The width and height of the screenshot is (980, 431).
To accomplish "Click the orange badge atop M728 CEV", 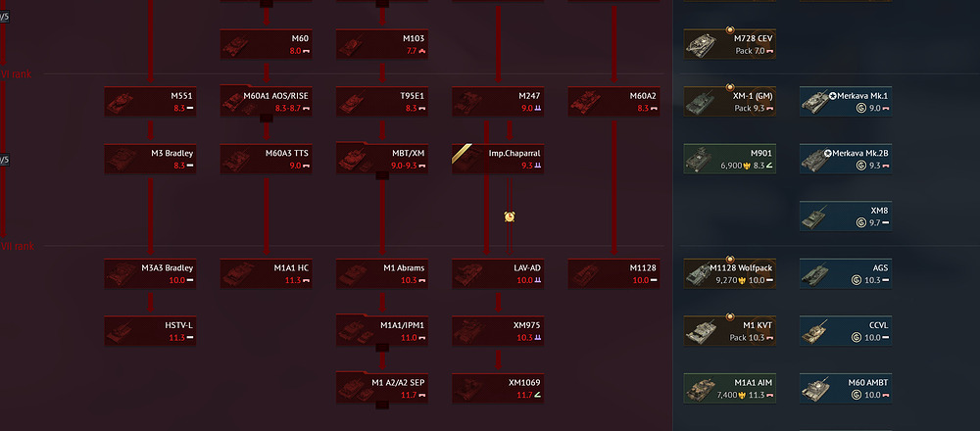I will (x=729, y=29).
